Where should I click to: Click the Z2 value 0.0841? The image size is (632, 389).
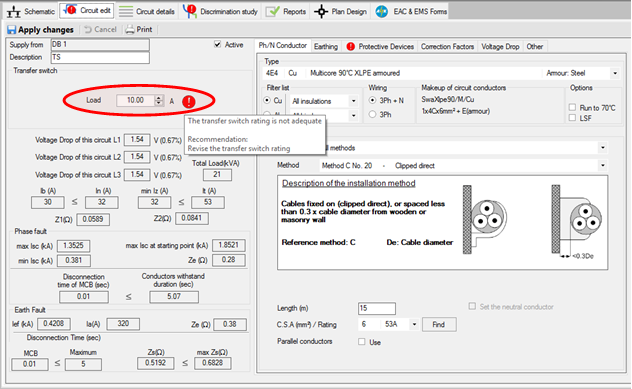192,218
